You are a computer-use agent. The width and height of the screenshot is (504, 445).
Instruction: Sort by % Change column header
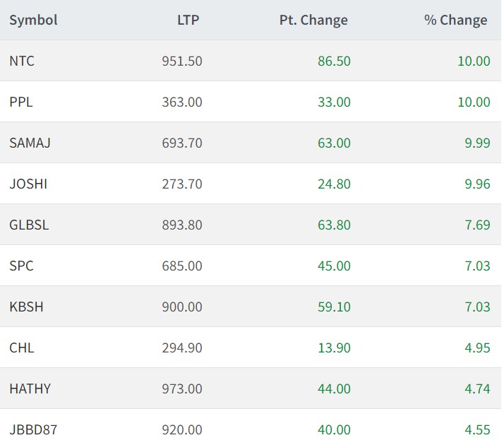(x=455, y=20)
